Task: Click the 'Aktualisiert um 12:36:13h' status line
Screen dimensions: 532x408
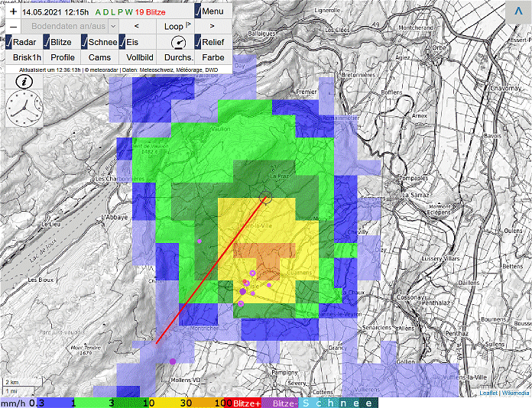Action: click(50, 70)
